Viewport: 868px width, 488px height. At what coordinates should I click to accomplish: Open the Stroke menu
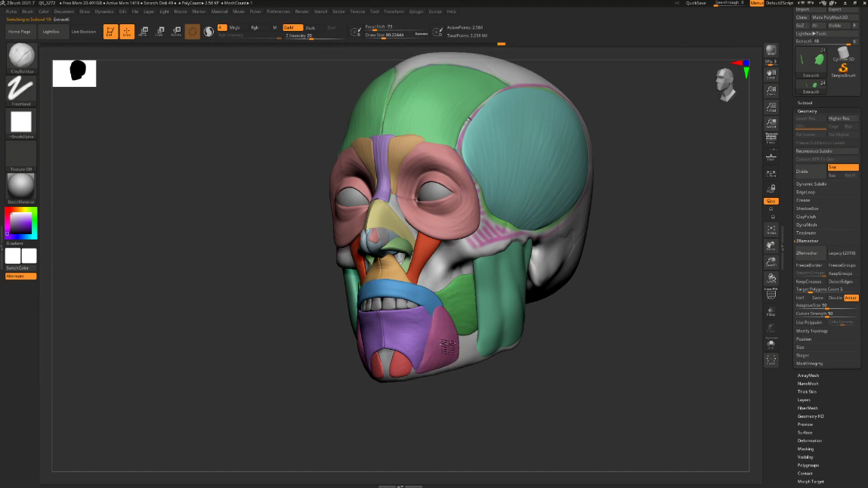(x=338, y=11)
